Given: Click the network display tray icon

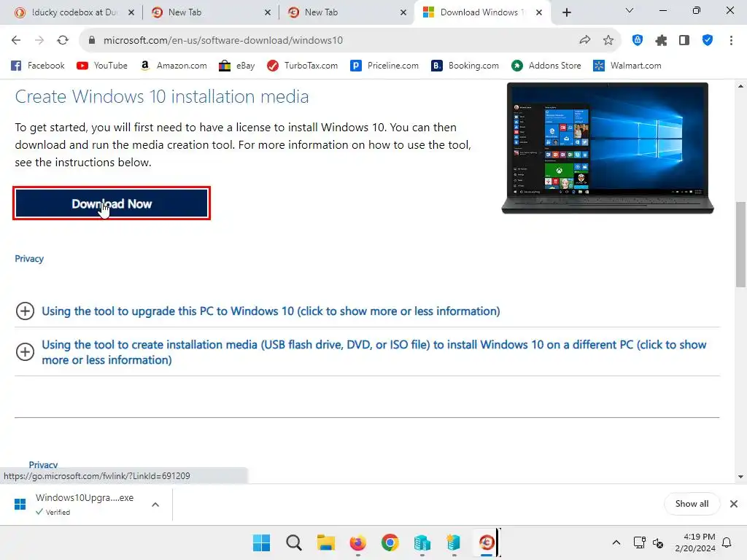Looking at the screenshot, I should click(639, 542).
